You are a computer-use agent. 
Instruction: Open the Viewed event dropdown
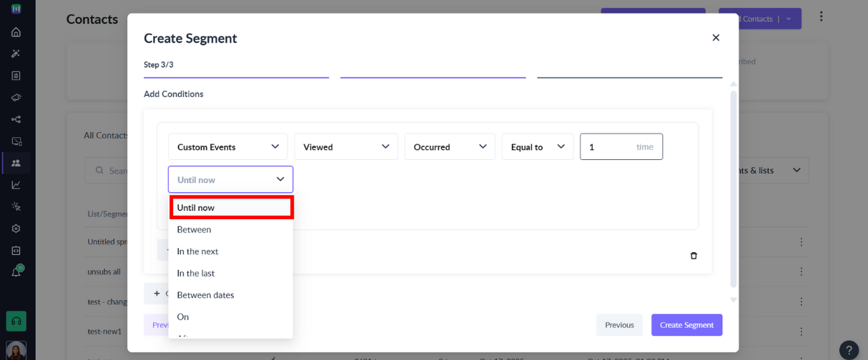pos(346,146)
